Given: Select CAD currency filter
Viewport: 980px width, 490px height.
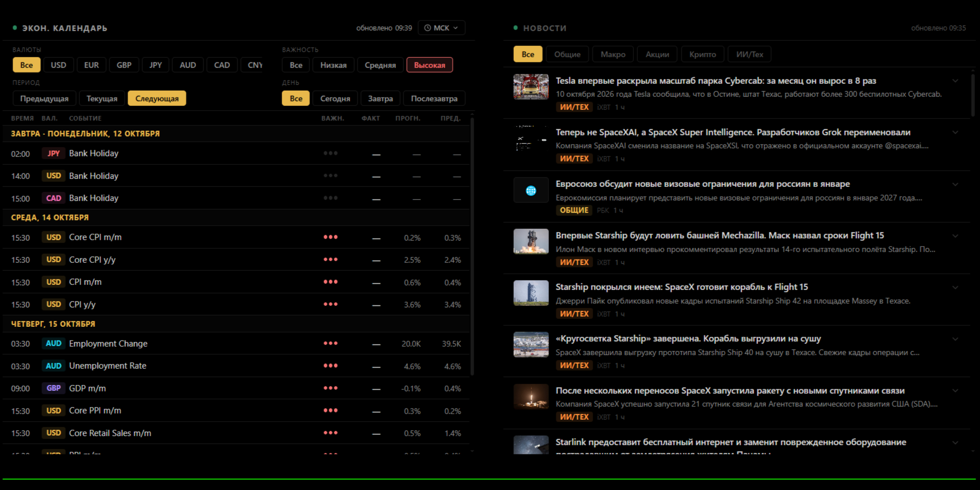Looking at the screenshot, I should point(222,65).
